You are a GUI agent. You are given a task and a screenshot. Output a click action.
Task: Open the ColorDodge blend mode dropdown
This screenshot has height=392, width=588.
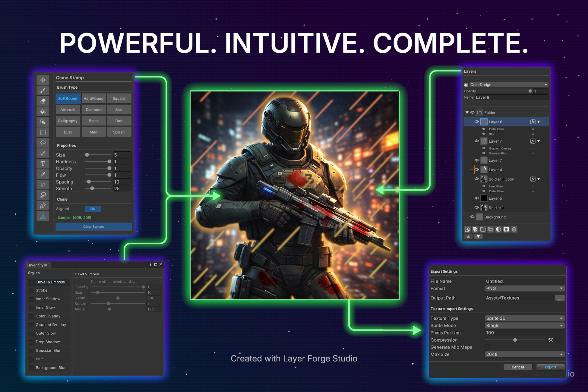pos(508,85)
